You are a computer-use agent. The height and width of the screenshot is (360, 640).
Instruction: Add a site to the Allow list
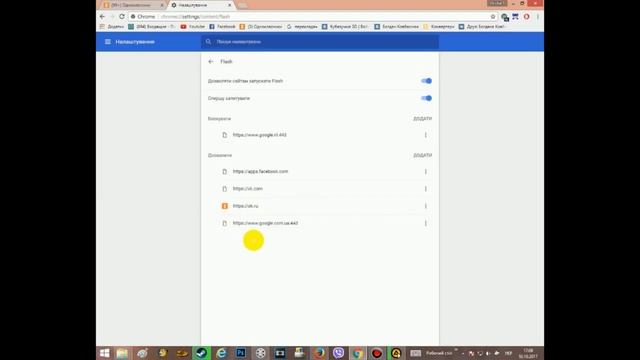point(422,156)
